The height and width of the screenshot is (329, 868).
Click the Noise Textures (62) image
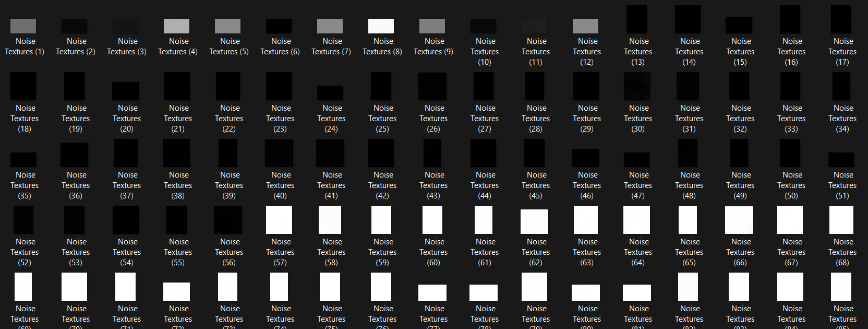[x=535, y=221]
